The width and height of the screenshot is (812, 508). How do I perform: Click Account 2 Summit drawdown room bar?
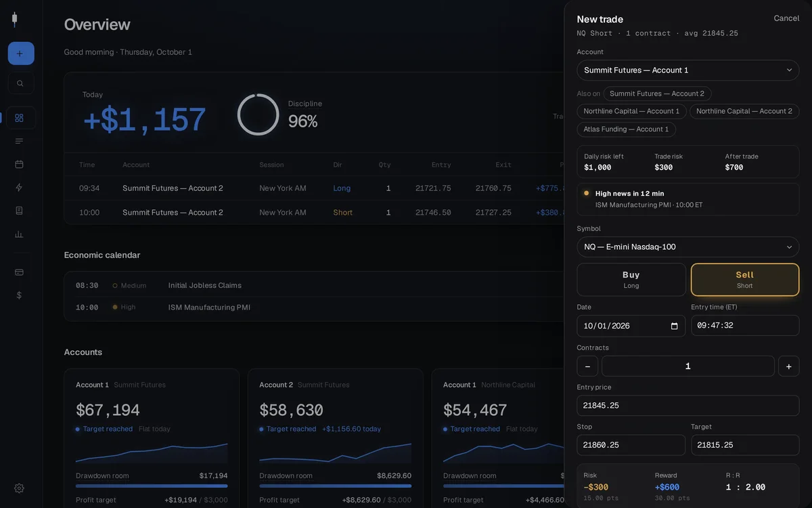click(x=336, y=486)
